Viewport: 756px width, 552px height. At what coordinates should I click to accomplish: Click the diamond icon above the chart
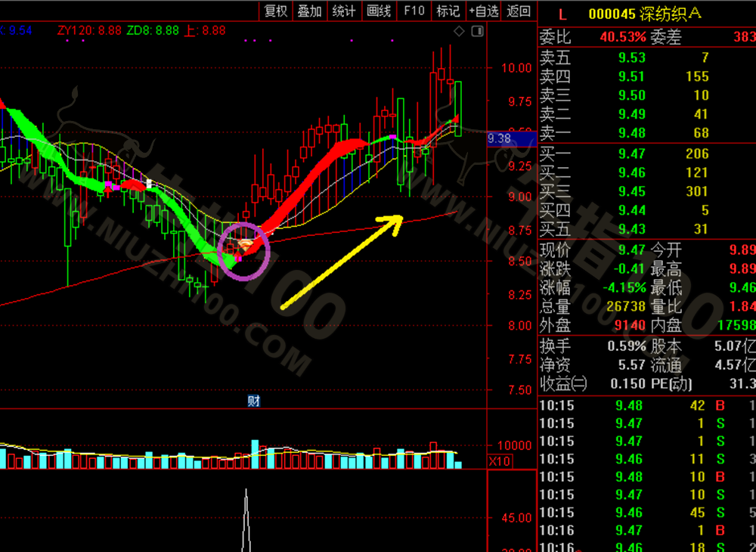pos(459,31)
